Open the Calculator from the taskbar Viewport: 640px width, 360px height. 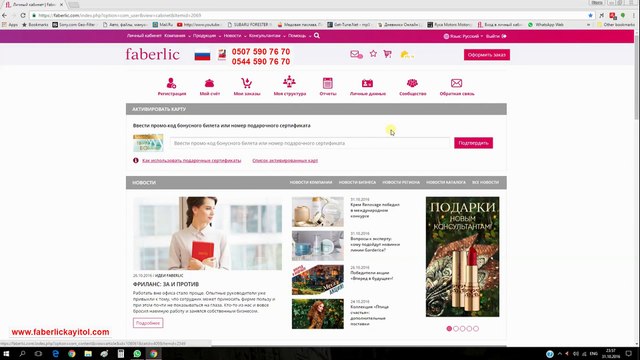click(121, 353)
